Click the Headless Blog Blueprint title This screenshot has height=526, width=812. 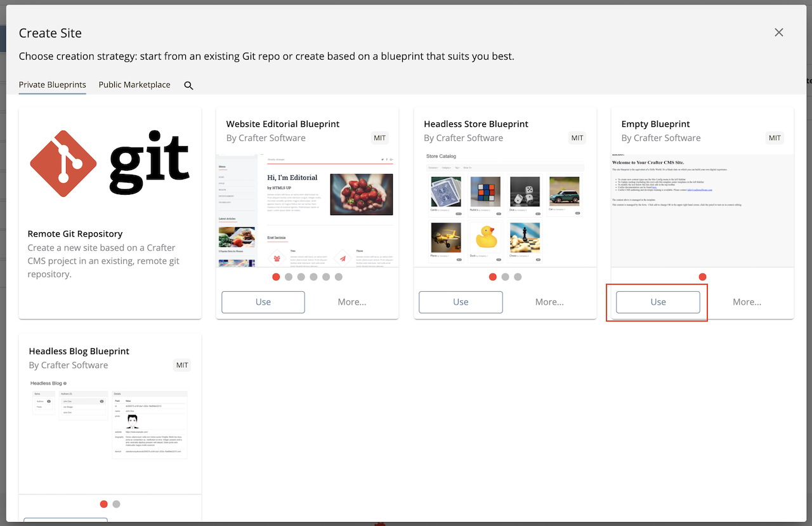click(x=79, y=351)
